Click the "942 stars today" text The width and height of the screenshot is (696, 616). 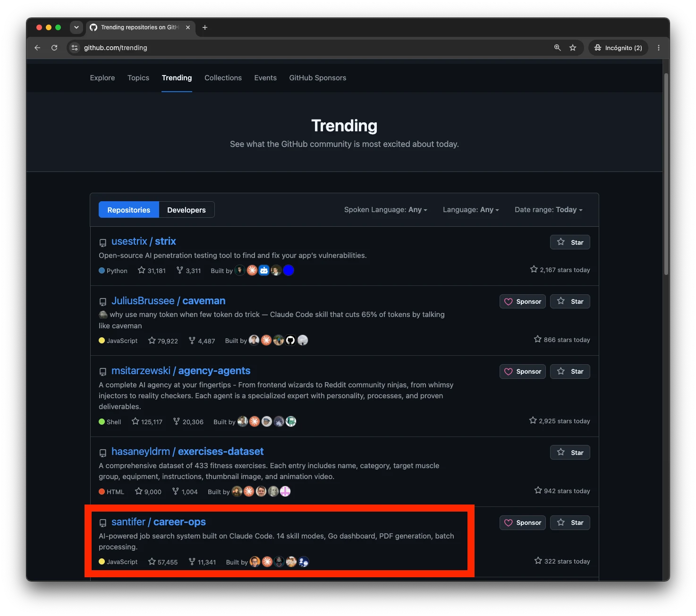562,491
